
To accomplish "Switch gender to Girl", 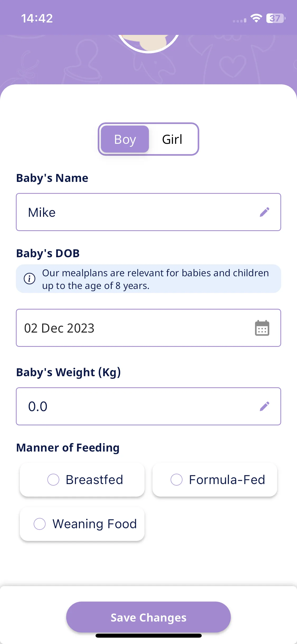I will coord(172,139).
